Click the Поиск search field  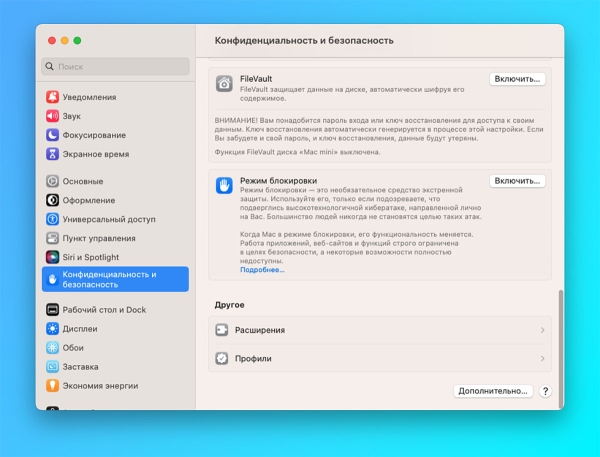click(x=115, y=67)
